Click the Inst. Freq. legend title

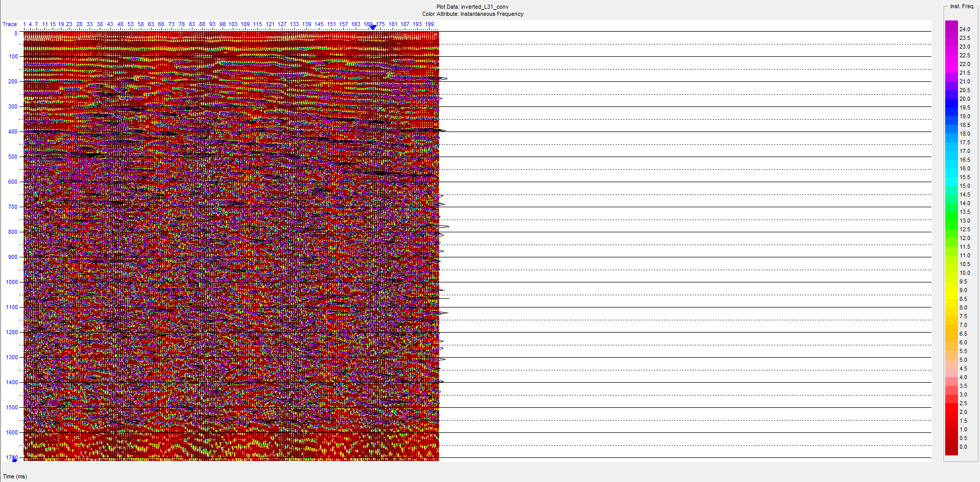coord(962,6)
